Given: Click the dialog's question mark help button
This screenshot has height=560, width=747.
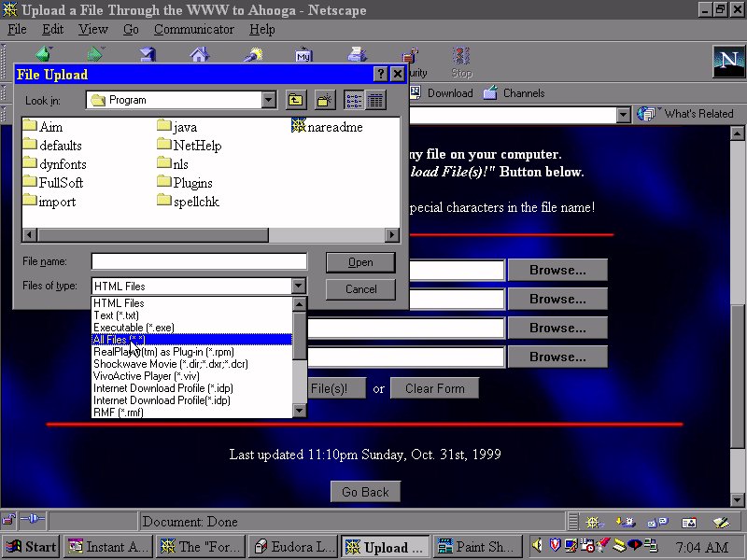Looking at the screenshot, I should 380,75.
